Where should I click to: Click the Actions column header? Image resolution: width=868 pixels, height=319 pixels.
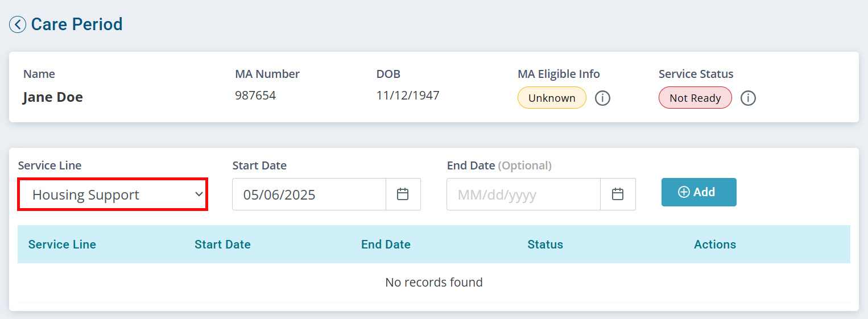(x=715, y=245)
